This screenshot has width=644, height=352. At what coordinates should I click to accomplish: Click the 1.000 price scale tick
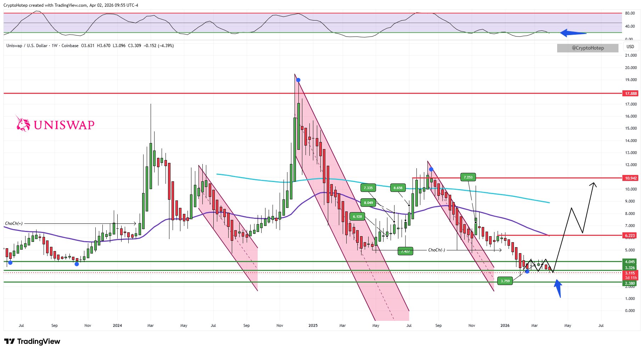coord(630,299)
